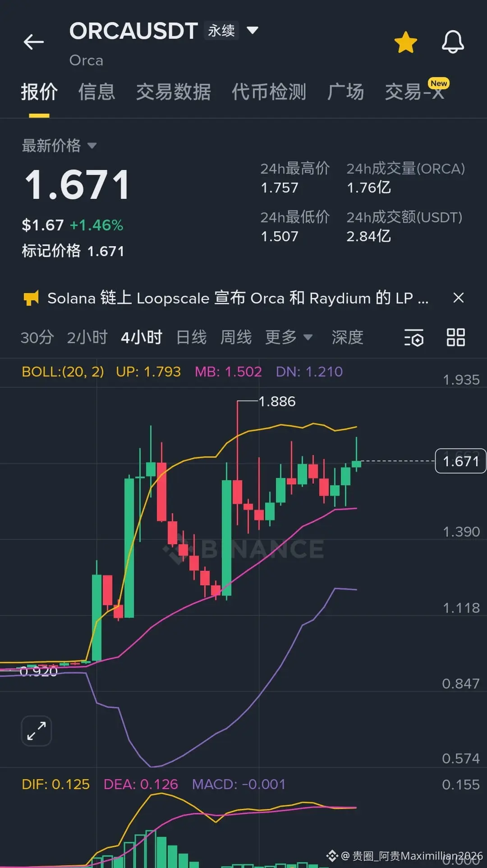Click the DEA: 0.126 value
The width and height of the screenshot is (487, 868).
click(x=141, y=784)
